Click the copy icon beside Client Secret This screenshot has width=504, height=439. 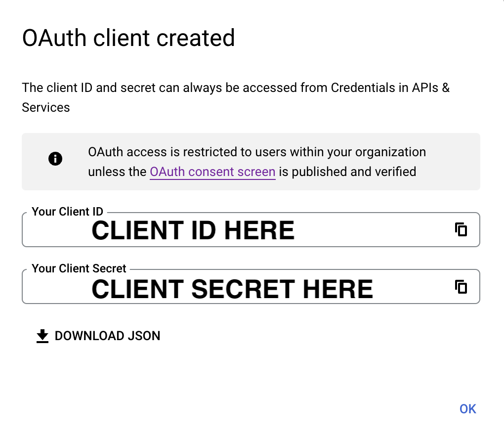(x=461, y=286)
